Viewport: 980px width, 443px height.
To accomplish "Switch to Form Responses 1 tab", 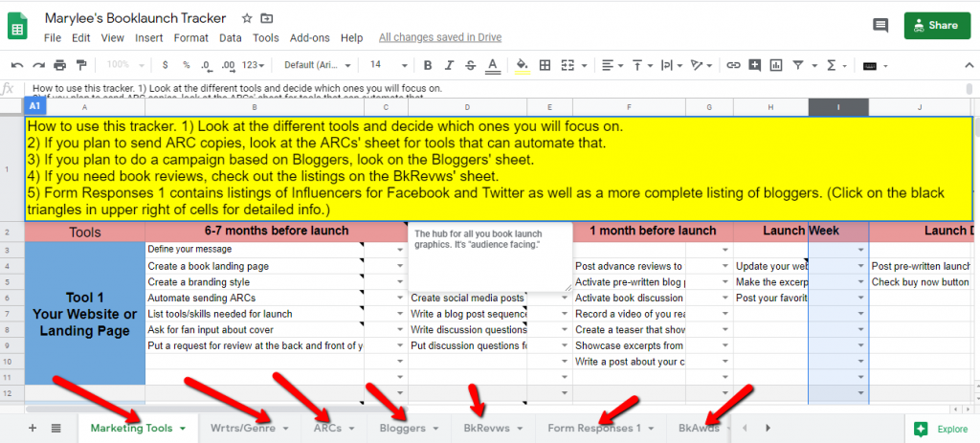I will (x=600, y=428).
